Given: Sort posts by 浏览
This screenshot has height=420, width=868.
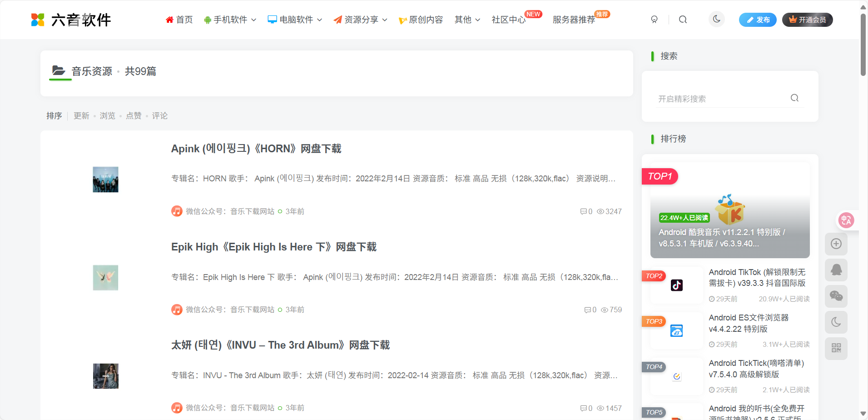Looking at the screenshot, I should pyautogui.click(x=108, y=116).
